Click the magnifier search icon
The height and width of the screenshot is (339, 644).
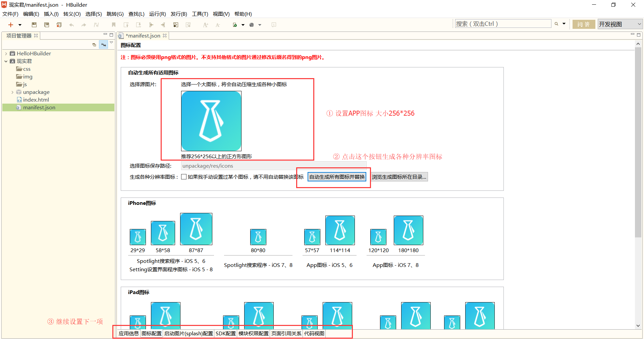click(556, 24)
